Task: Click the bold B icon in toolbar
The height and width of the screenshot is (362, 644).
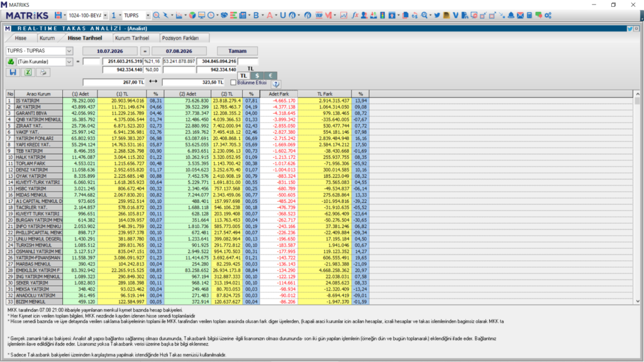Action: tap(256, 15)
